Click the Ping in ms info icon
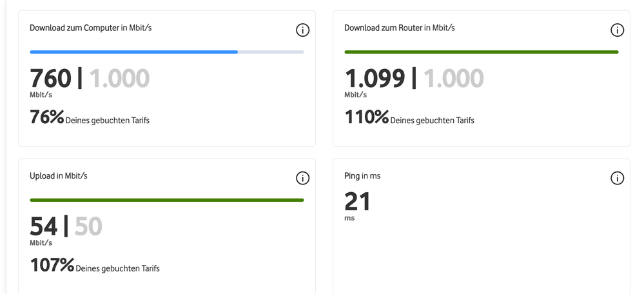 pyautogui.click(x=617, y=179)
